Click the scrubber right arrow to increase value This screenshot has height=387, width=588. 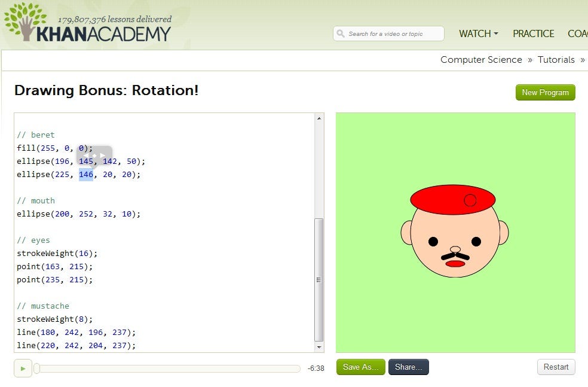coord(102,156)
